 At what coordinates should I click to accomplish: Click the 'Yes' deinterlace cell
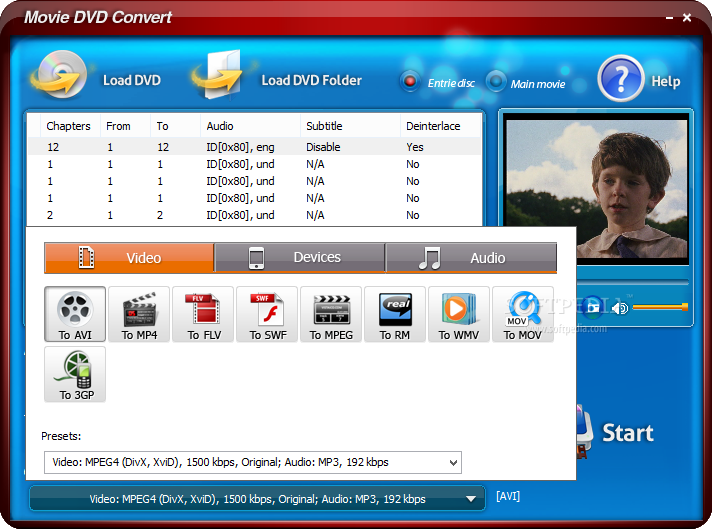click(415, 147)
